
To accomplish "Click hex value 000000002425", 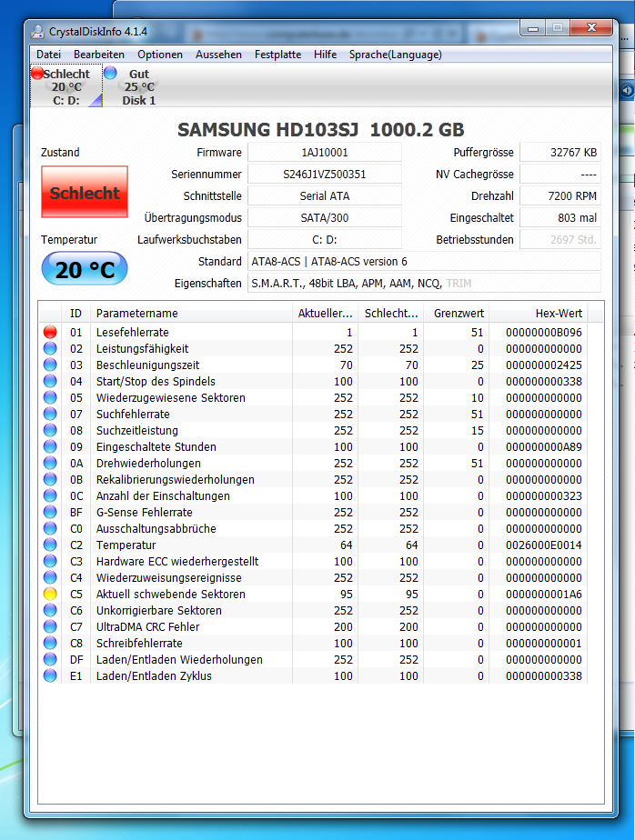I will [x=544, y=365].
